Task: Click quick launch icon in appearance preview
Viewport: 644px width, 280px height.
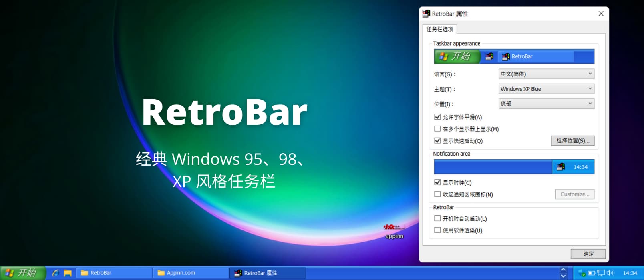Action: coord(489,56)
